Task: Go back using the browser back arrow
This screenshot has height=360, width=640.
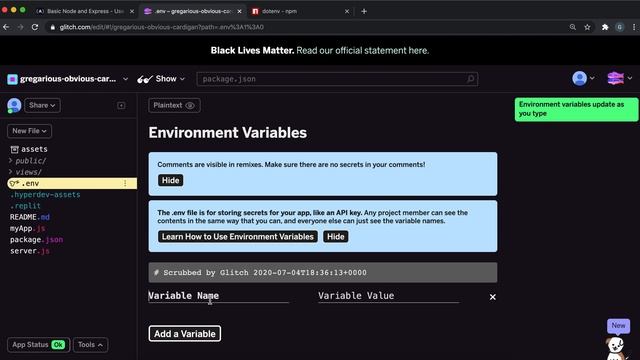Action: [x=6, y=27]
